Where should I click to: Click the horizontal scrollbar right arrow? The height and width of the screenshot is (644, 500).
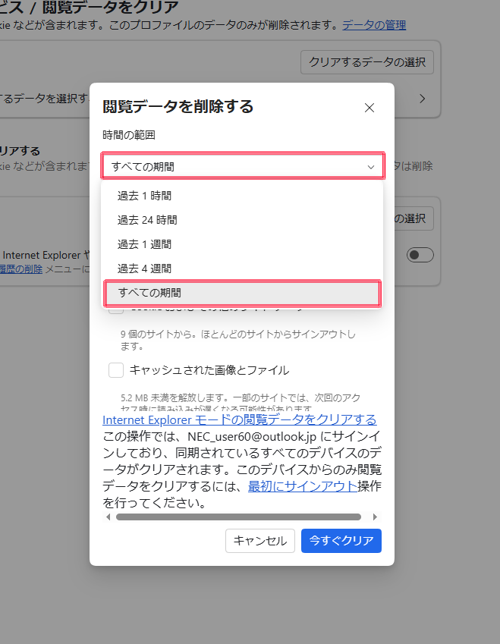click(x=375, y=517)
